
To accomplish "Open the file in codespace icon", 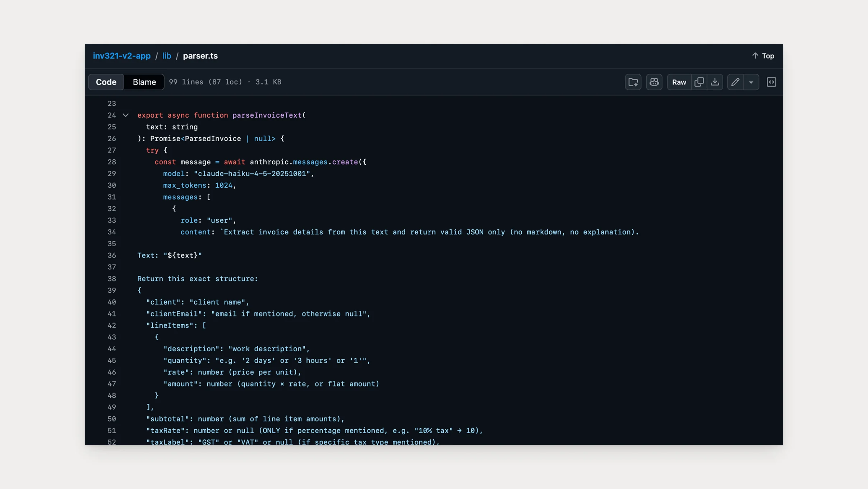I will coord(633,82).
